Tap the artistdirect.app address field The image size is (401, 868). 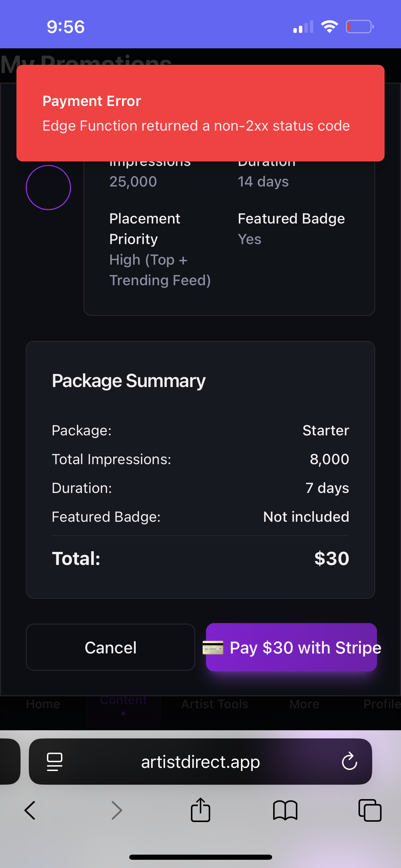click(x=200, y=761)
